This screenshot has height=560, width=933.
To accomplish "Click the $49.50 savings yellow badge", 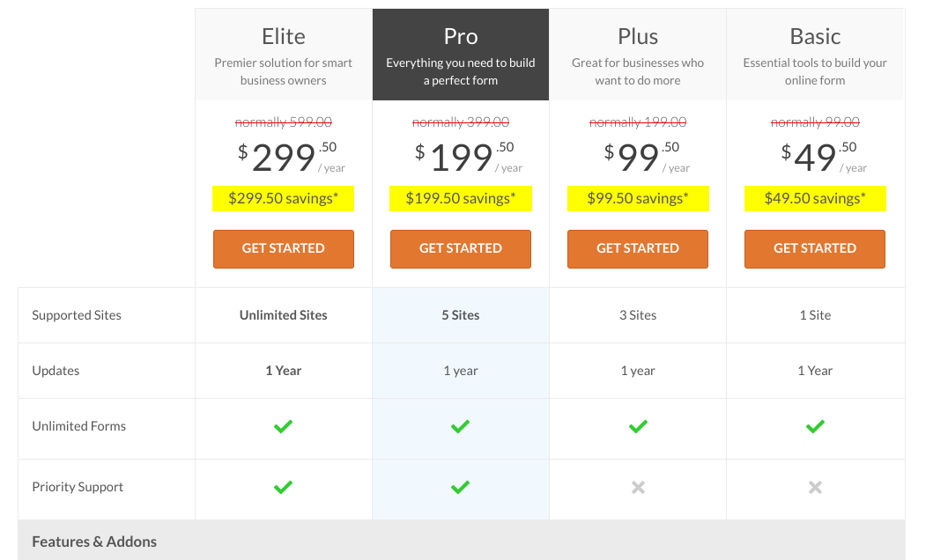I will [x=815, y=199].
